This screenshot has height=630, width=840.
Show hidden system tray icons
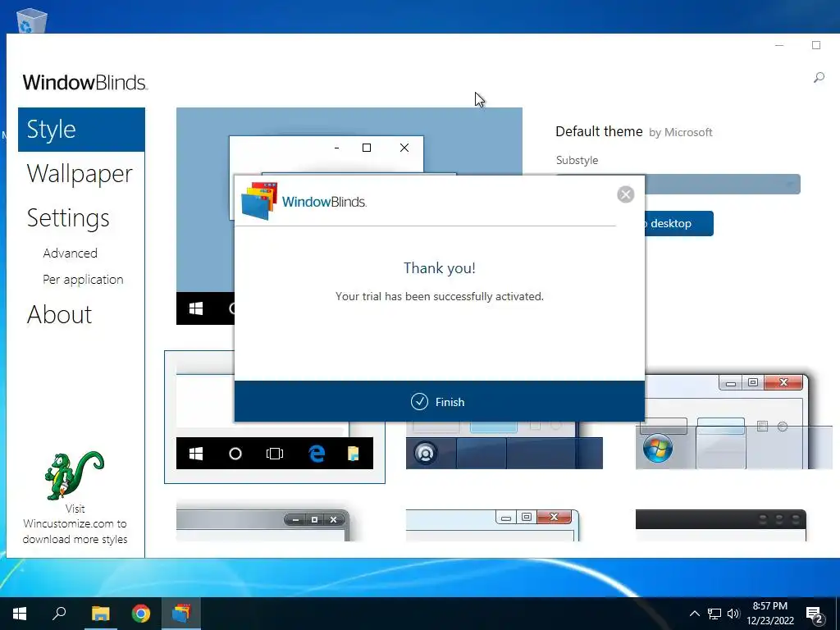point(694,614)
